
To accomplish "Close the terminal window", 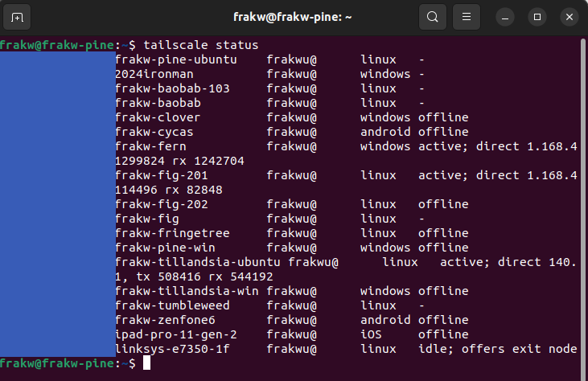I will click(x=569, y=17).
